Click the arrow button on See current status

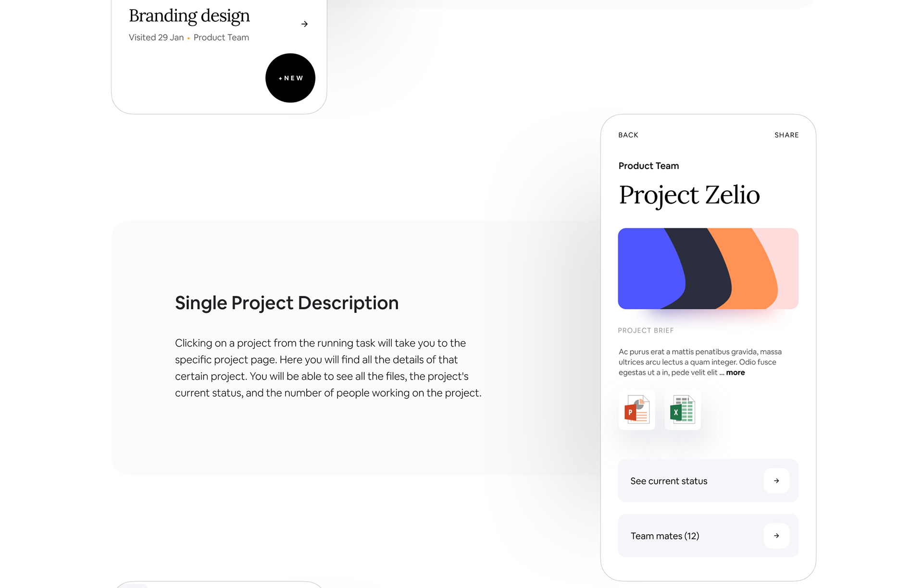tap(776, 481)
